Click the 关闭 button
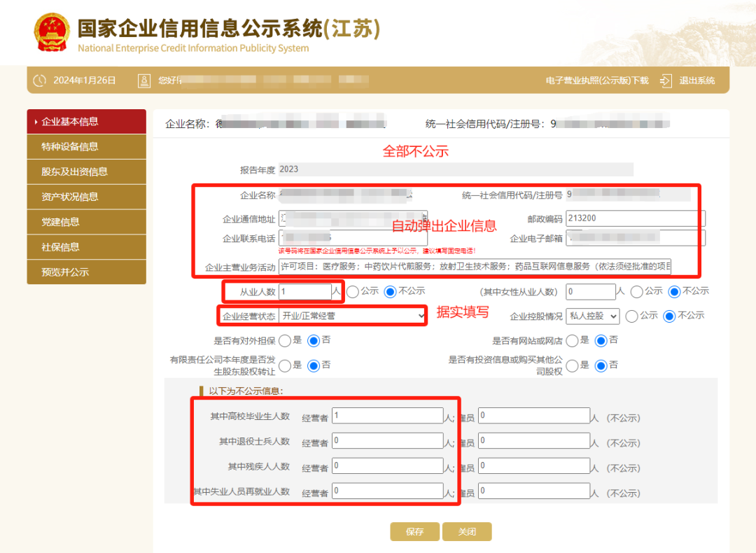Screen dimensions: 756x553 click(x=467, y=531)
